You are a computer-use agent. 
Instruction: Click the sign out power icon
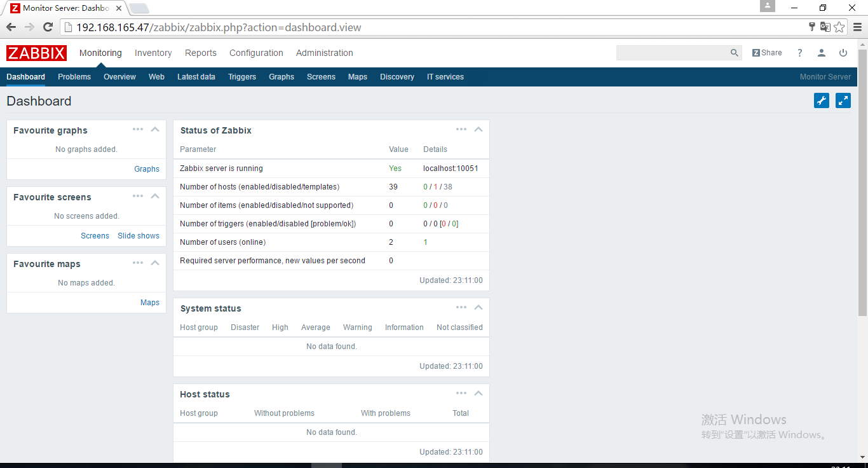coord(843,53)
